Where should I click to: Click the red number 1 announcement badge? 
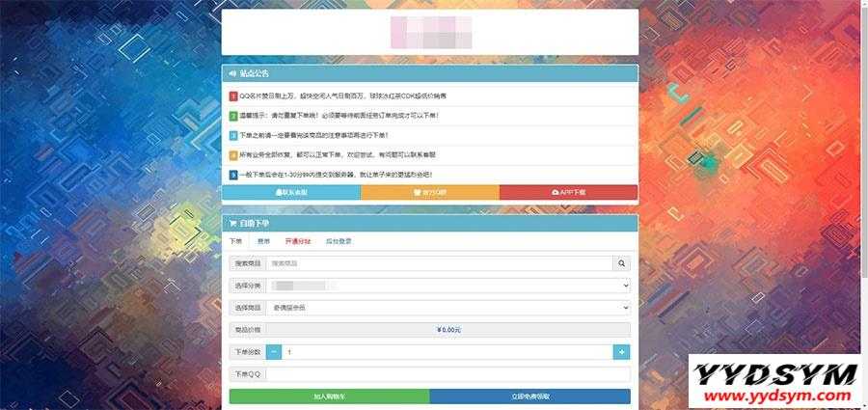(233, 96)
